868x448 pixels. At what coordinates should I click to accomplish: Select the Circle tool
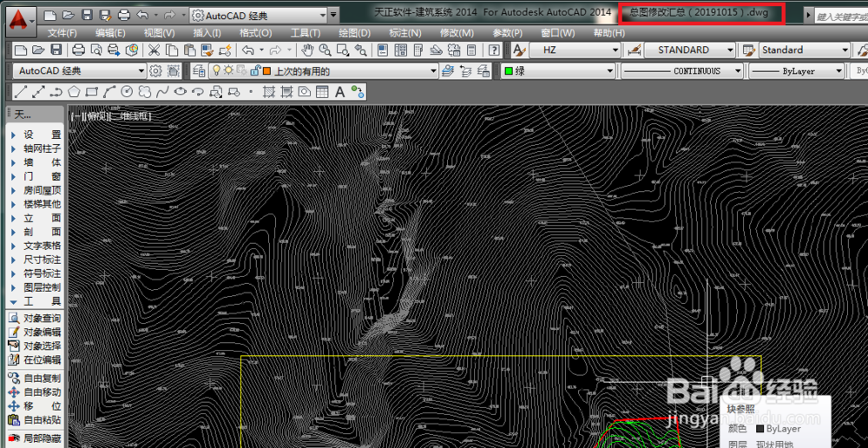pos(128,91)
